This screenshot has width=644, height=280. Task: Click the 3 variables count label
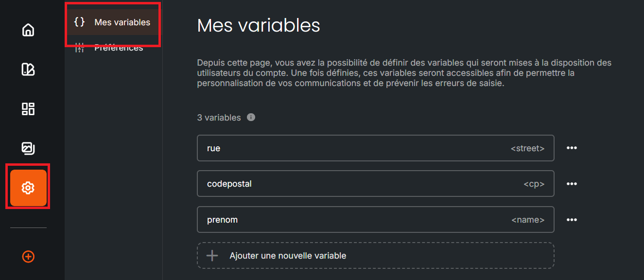219,118
